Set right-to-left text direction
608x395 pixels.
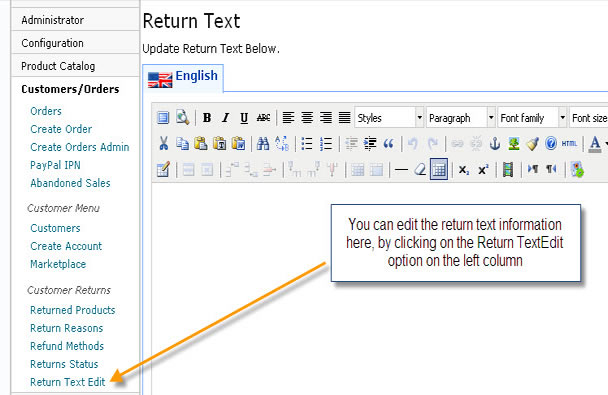click(551, 169)
